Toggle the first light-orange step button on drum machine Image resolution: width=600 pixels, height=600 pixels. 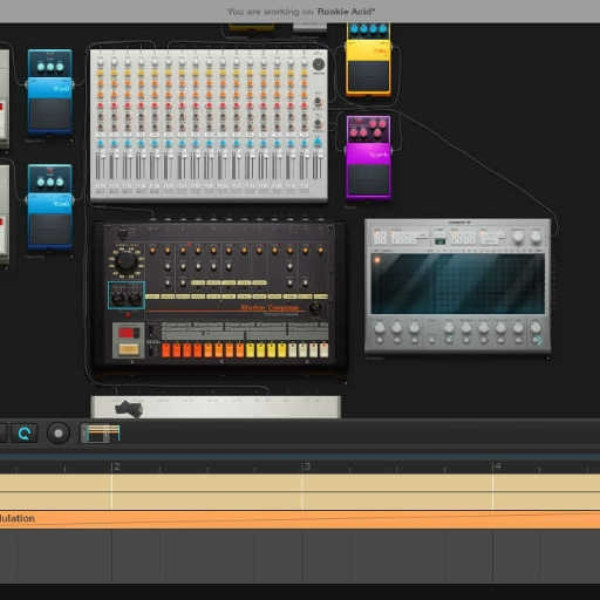tap(208, 350)
